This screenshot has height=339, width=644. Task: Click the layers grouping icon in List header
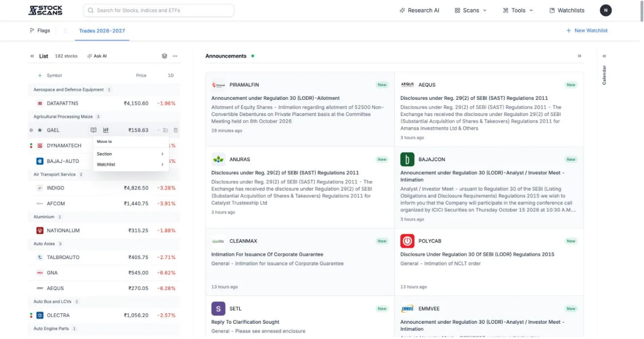pos(164,56)
